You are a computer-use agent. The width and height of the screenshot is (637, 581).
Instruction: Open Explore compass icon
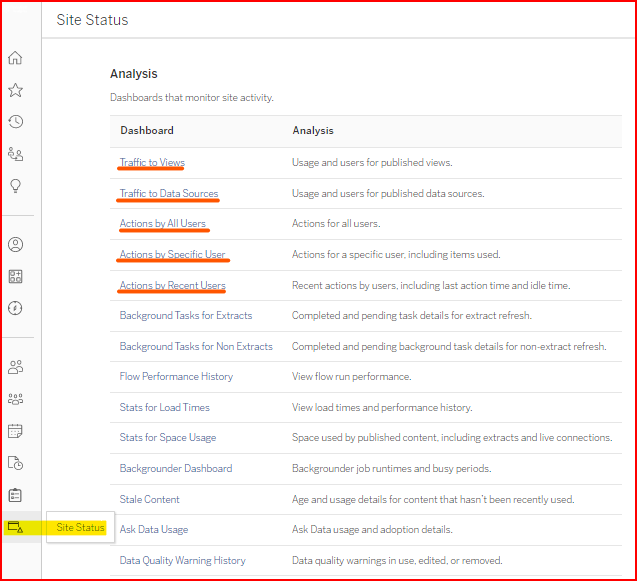(x=15, y=308)
